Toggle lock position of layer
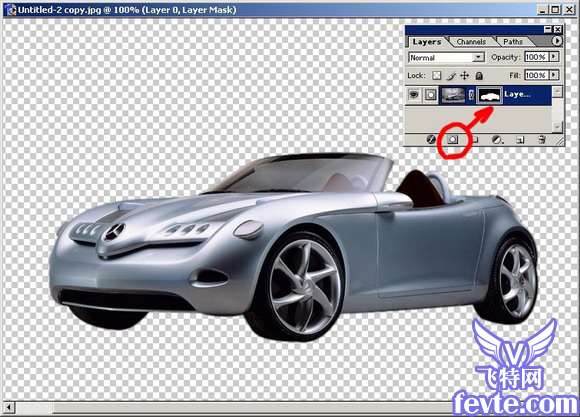This screenshot has height=417, width=580. pyautogui.click(x=465, y=76)
